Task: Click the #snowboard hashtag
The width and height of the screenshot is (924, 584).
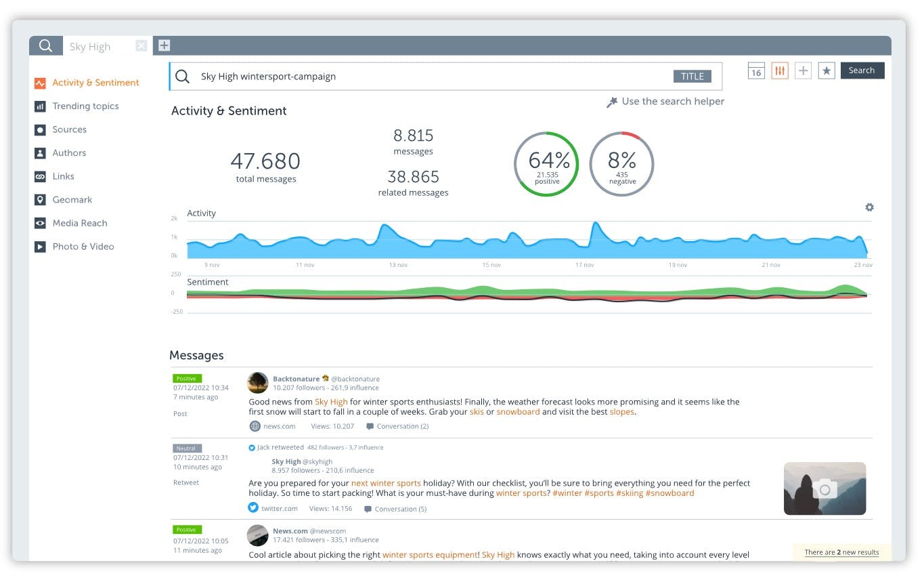Action: point(670,493)
